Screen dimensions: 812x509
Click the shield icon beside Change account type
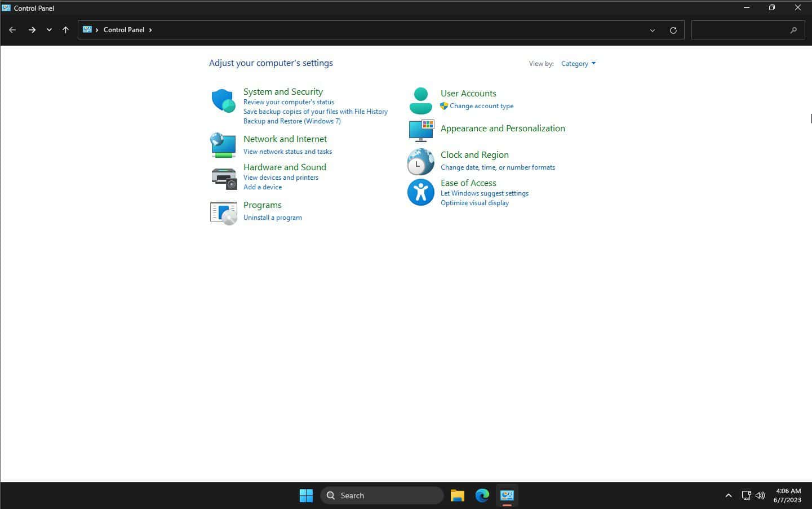[444, 106]
